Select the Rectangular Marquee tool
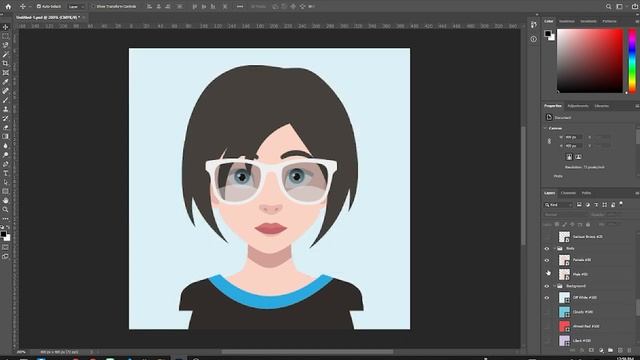 pos(5,36)
